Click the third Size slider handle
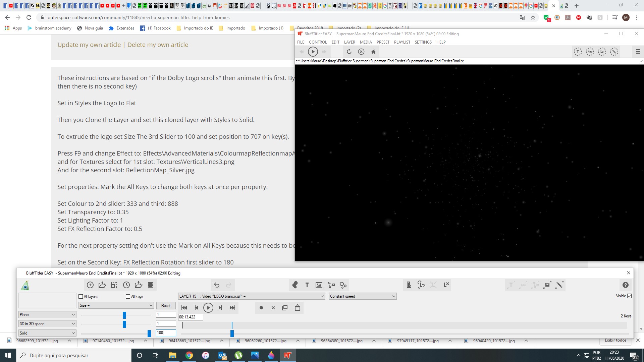The width and height of the screenshot is (644, 362). click(x=149, y=334)
